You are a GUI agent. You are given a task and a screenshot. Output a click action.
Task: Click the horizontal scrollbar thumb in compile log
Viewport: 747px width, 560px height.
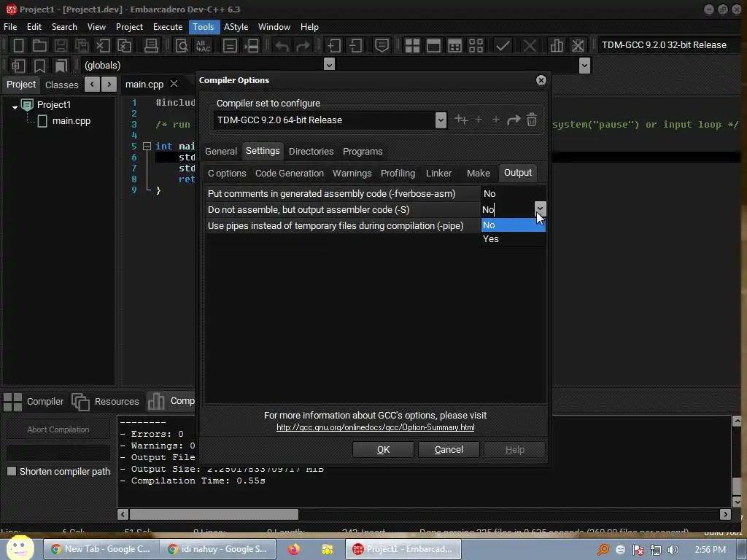pos(214,514)
